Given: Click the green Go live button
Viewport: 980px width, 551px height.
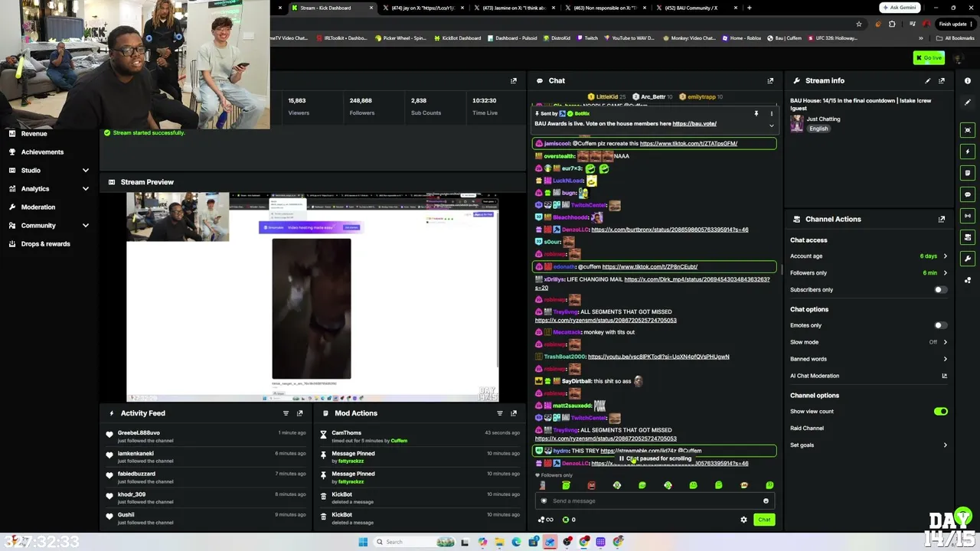Looking at the screenshot, I should point(929,58).
